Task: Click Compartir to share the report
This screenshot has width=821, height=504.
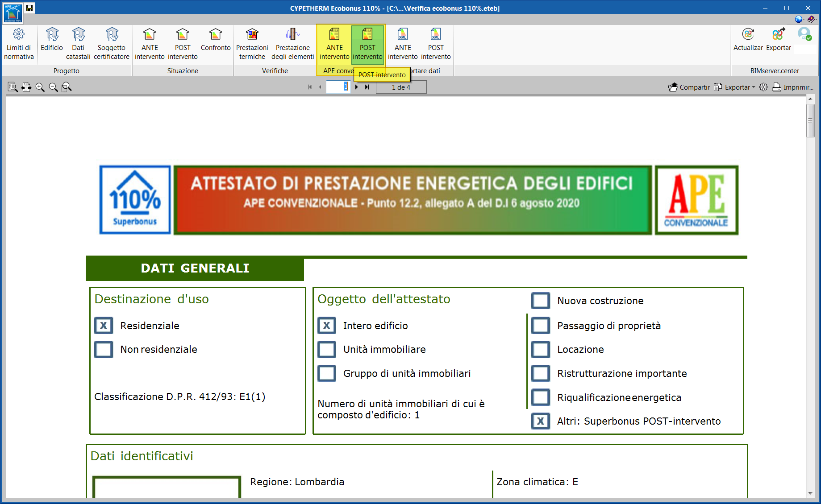Action: point(689,87)
